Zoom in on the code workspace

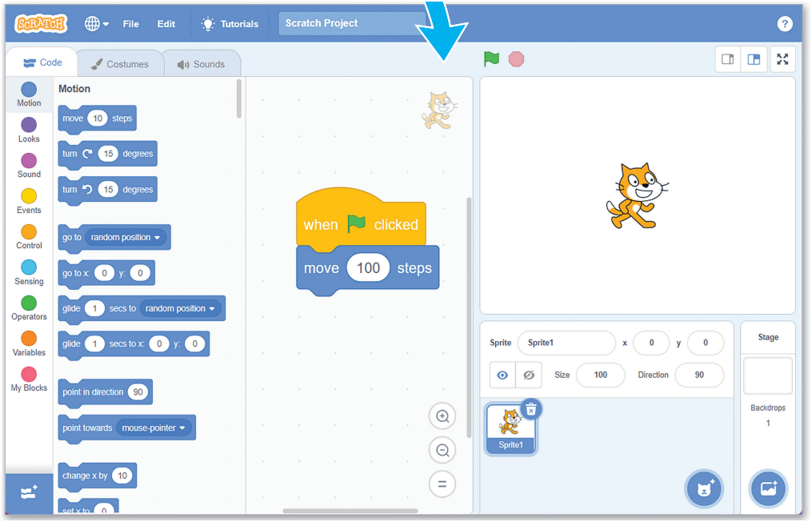[x=442, y=416]
